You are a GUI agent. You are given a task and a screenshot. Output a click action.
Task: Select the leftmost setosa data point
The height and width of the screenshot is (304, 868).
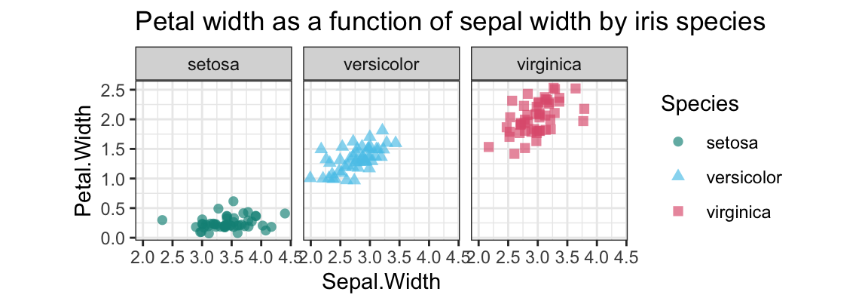[x=162, y=220]
